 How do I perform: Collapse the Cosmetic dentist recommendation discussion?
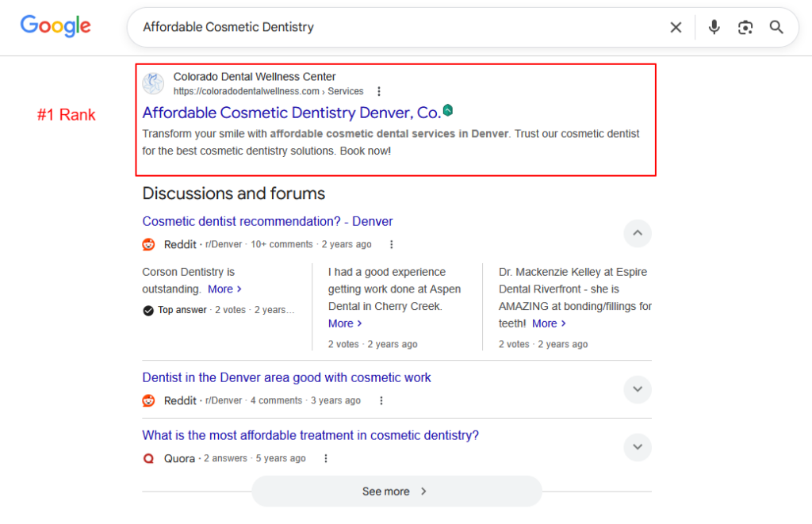click(x=638, y=233)
